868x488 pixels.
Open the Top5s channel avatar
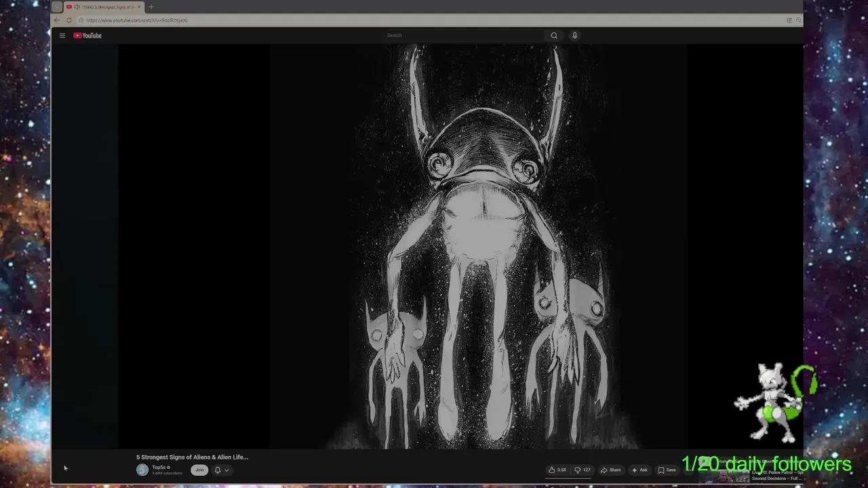click(142, 470)
